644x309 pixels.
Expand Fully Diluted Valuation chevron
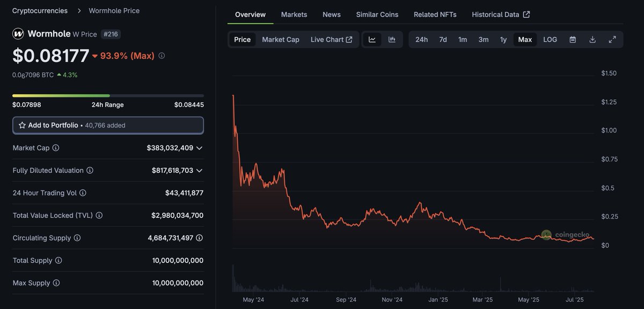pos(199,170)
